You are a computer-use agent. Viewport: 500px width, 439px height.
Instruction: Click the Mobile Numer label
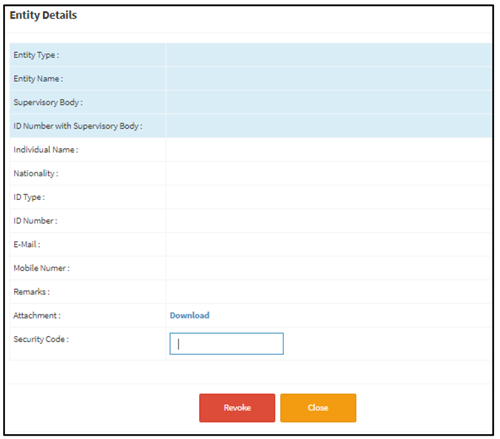click(x=42, y=268)
